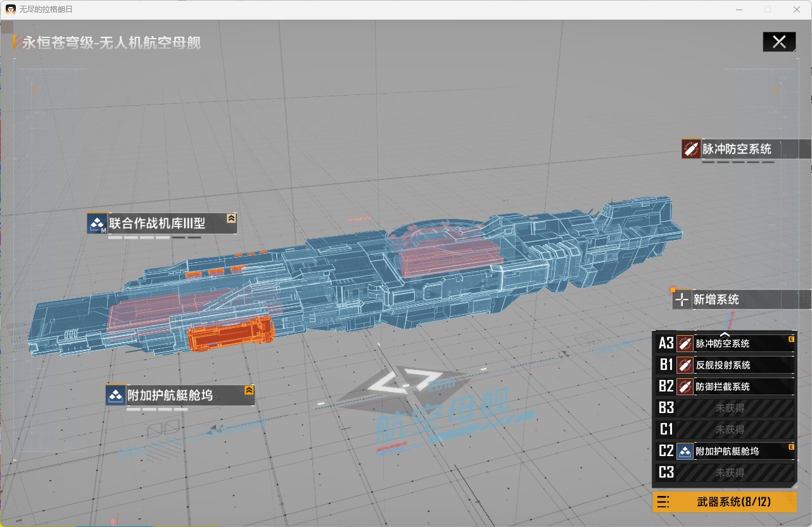Click the A3 slot weapon icon

[685, 343]
